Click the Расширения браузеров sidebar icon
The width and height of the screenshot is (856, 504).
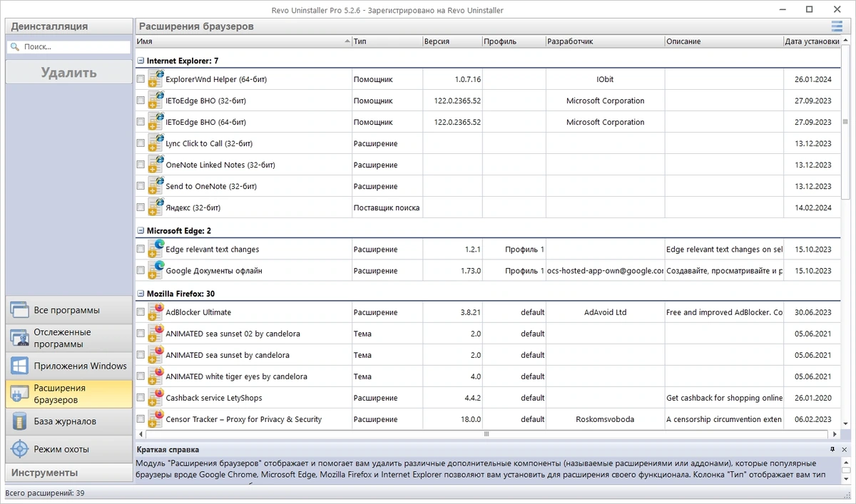coord(20,394)
